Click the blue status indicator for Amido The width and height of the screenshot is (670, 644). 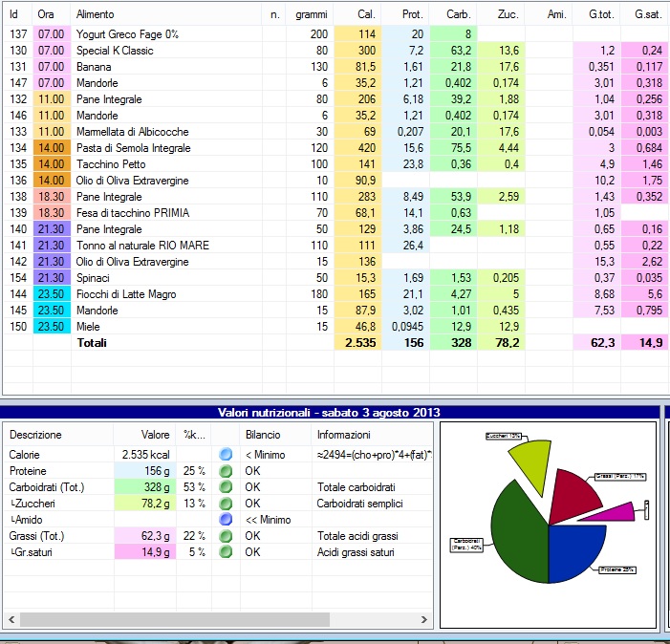click(226, 519)
